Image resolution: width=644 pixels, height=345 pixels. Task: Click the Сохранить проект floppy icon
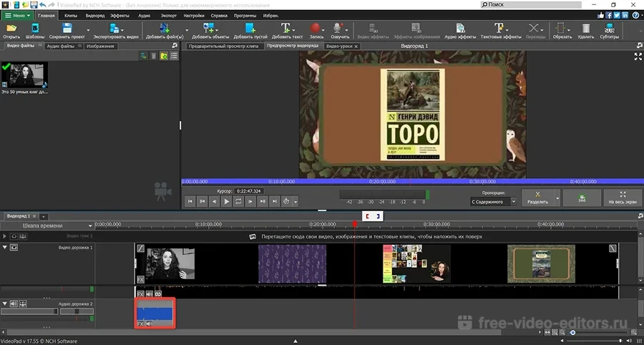point(67,28)
